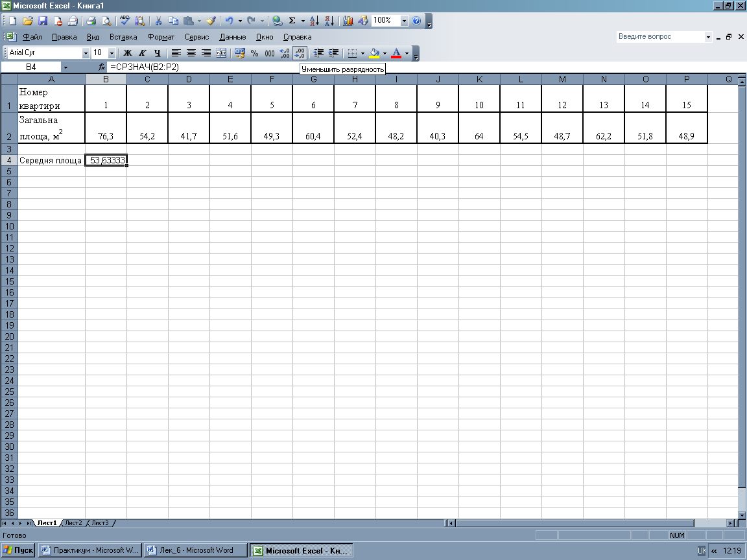This screenshot has height=560, width=747.
Task: Merge and center cells icon
Action: pyautogui.click(x=221, y=53)
